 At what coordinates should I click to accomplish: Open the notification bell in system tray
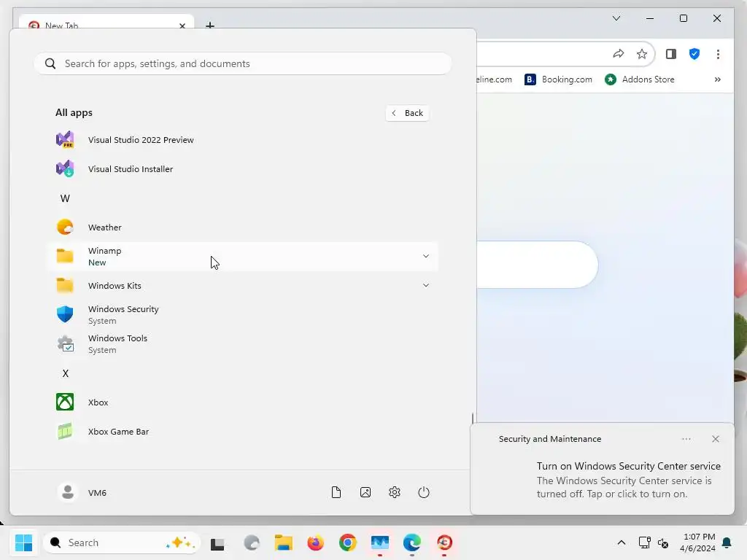727,542
